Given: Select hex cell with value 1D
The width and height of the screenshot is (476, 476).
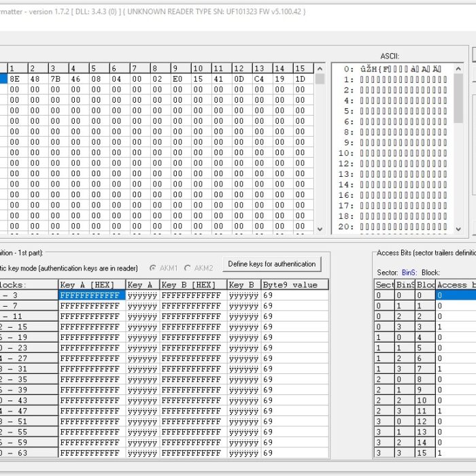Looking at the screenshot, I should point(303,79).
